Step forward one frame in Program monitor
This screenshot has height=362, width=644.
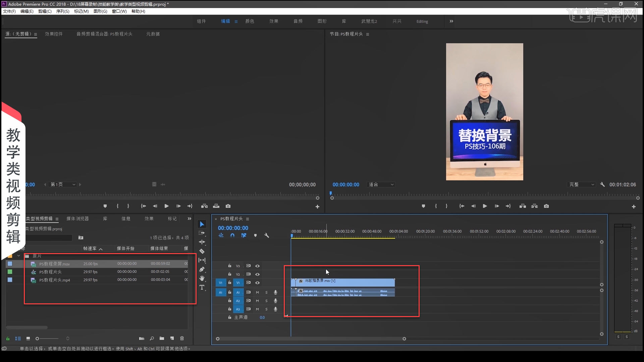tap(497, 206)
